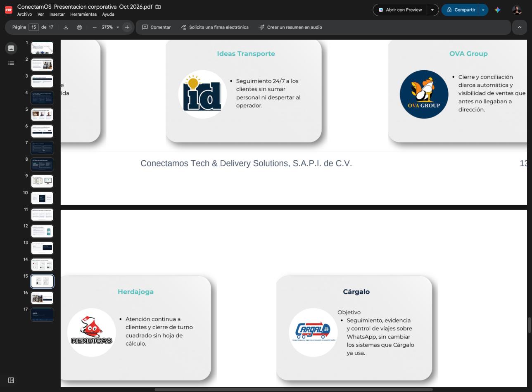Click Comentar button
Image resolution: width=532 pixels, height=392 pixels.
[156, 27]
